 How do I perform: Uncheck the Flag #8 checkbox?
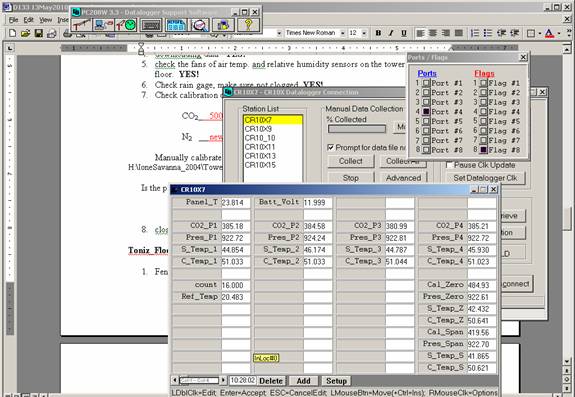(484, 150)
